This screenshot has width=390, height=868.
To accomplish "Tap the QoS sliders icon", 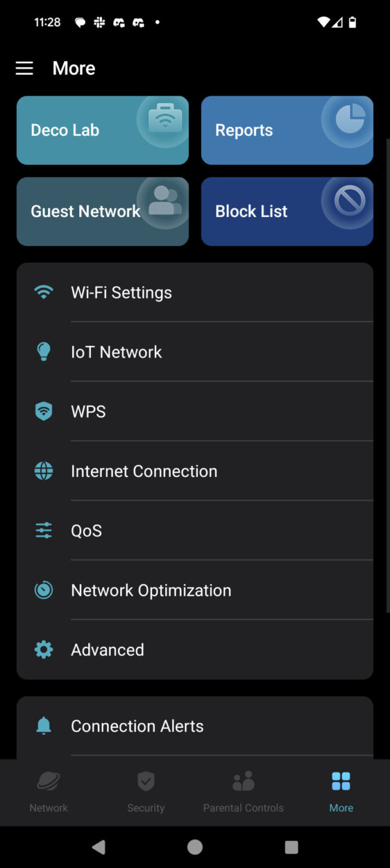I will [44, 530].
